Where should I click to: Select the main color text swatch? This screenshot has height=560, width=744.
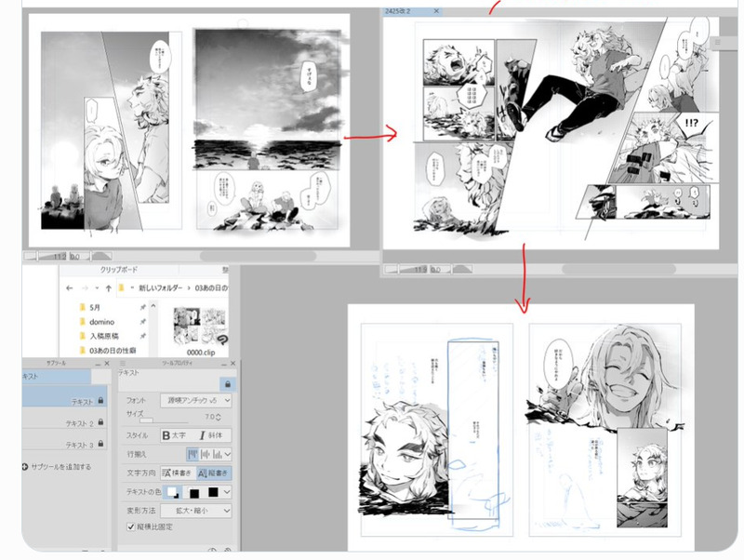click(173, 492)
